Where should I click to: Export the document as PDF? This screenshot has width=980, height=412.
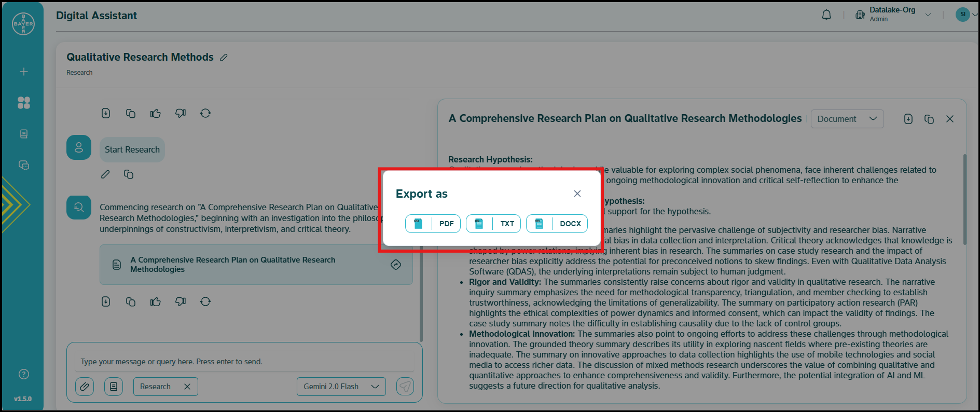tap(433, 224)
